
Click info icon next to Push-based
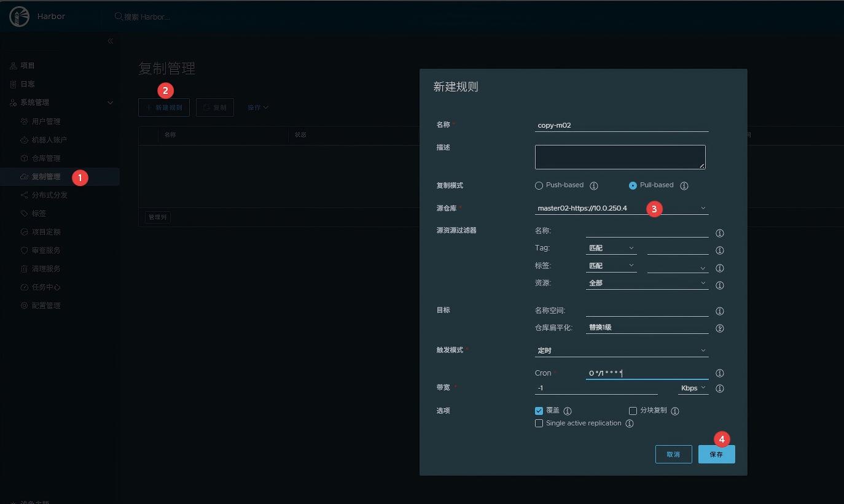[x=594, y=185]
